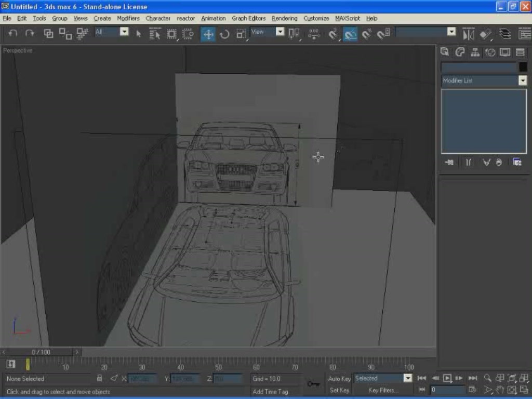Open the 'View' reference coordinate dropdown
The height and width of the screenshot is (399, 532).
coord(280,32)
